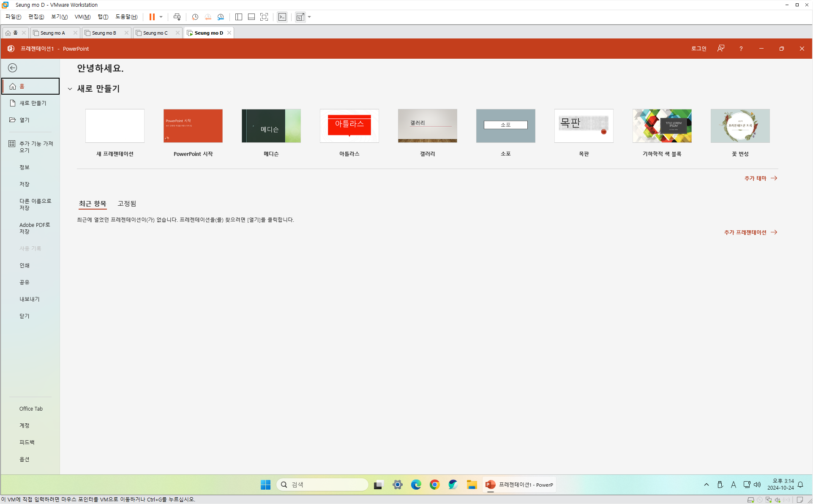Open the PowerPoint 시작 template
Image resolution: width=813 pixels, height=504 pixels.
[193, 126]
